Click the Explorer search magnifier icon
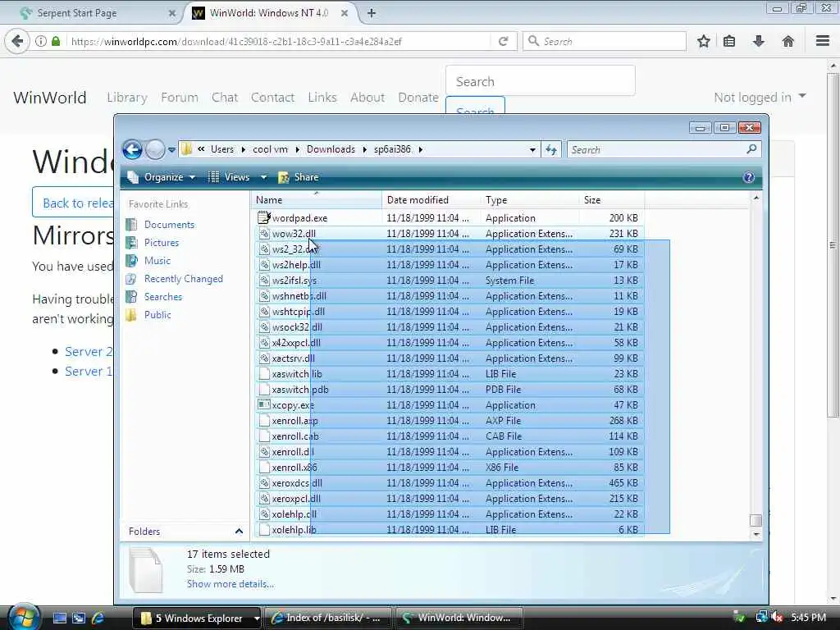This screenshot has height=630, width=840. point(751,149)
